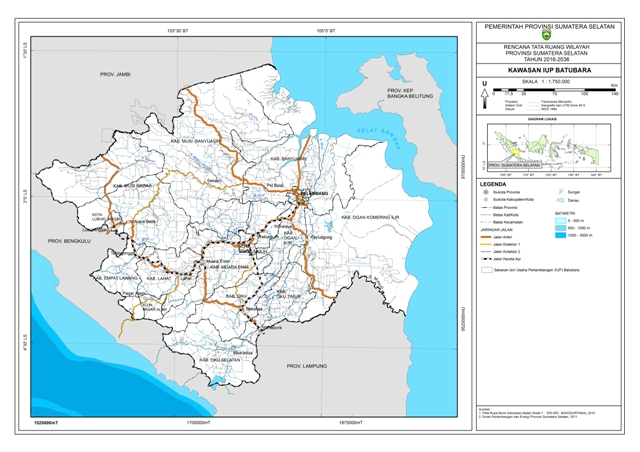Select the Ibukota Provinsi legend symbol
Image resolution: width=640 pixels, height=452 pixels.
click(x=486, y=197)
